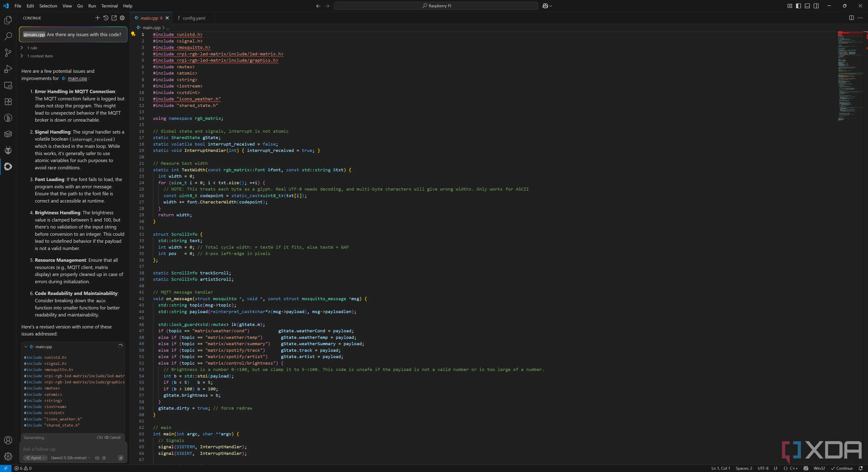Open the main.cpp link in chat response
The image size is (868, 472).
click(77, 78)
